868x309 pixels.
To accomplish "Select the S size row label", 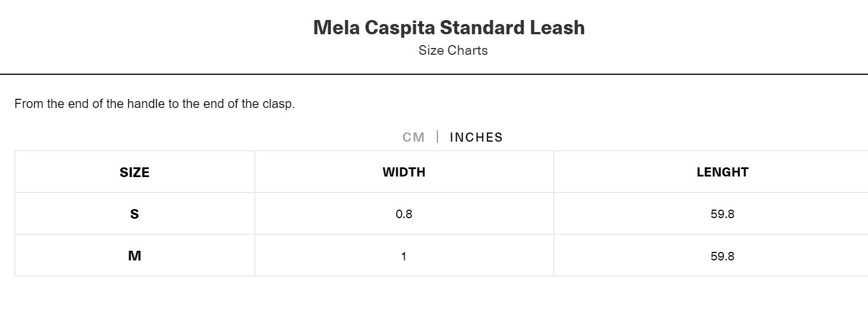I will click(135, 214).
